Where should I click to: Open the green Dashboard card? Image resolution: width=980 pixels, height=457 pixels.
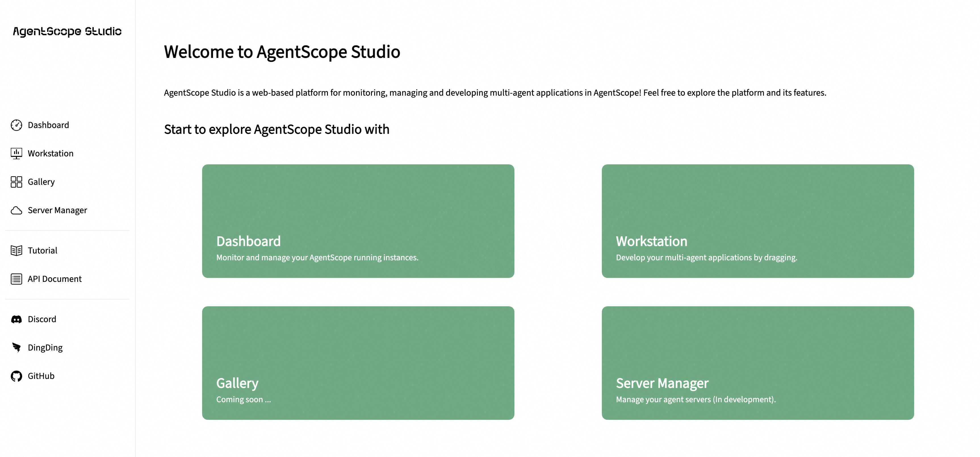pyautogui.click(x=358, y=221)
